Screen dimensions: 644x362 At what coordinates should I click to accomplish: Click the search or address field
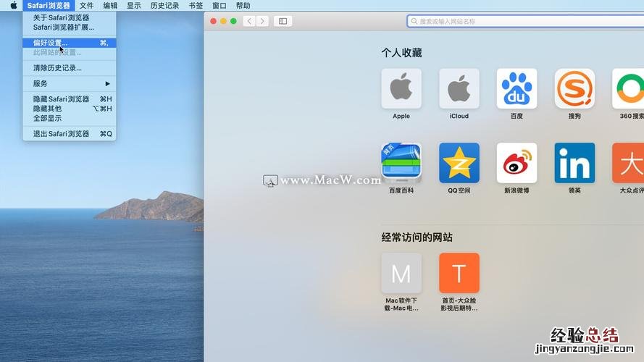[x=525, y=21]
